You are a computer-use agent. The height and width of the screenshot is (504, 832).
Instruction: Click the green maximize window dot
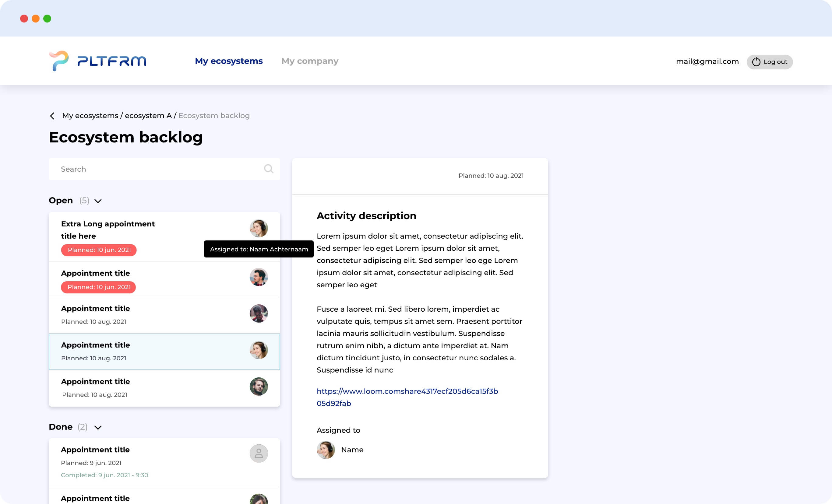47,19
